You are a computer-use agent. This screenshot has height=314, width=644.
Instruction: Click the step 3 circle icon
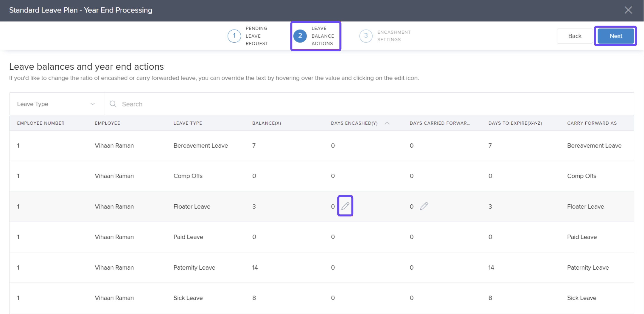pos(366,36)
